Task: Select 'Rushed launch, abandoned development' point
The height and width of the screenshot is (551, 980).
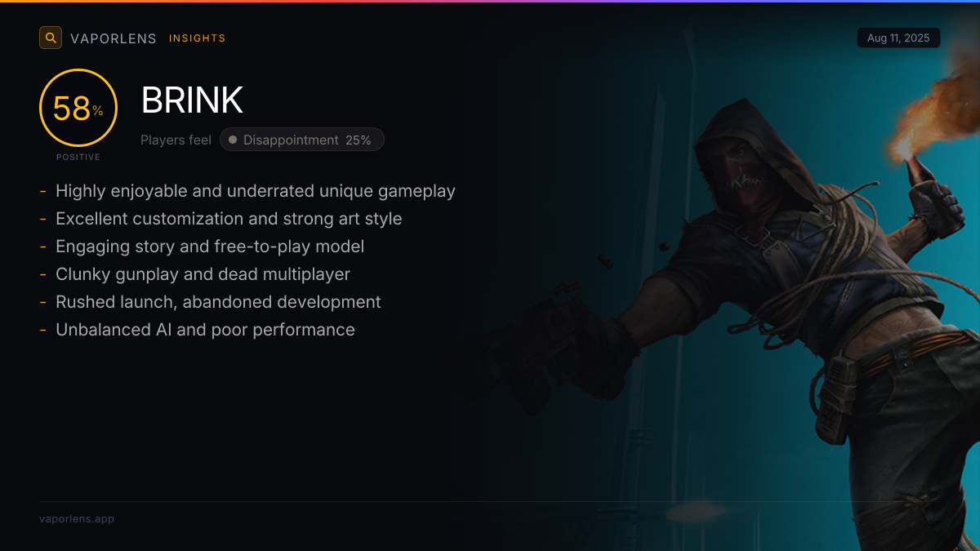Action: (218, 302)
